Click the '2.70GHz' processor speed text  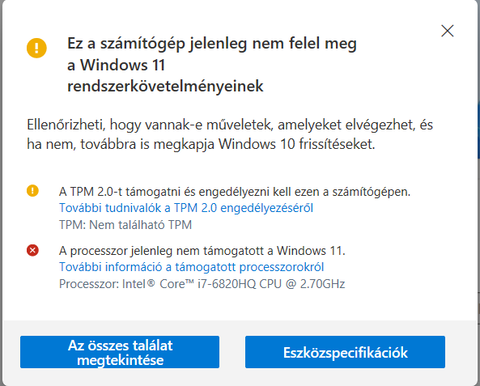click(x=323, y=284)
